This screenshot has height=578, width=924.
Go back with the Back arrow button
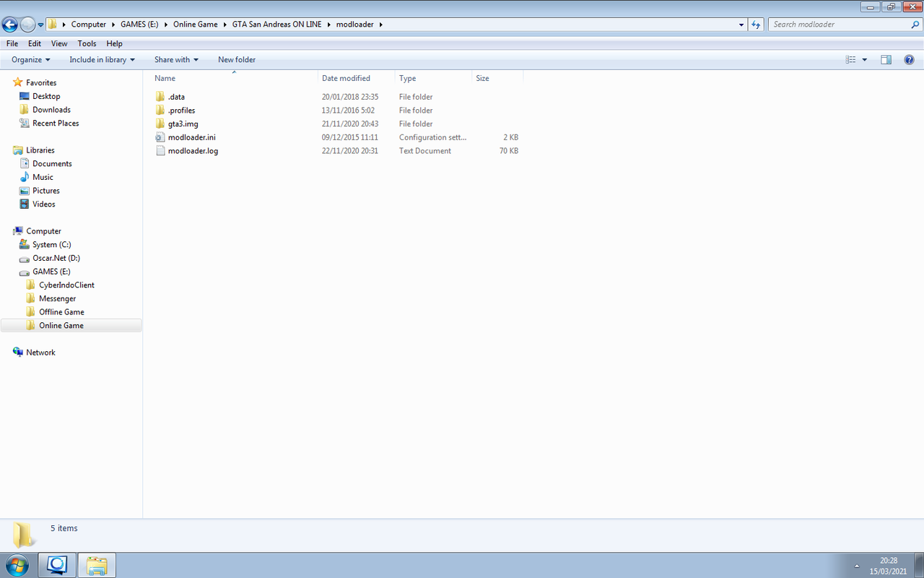pos(10,25)
